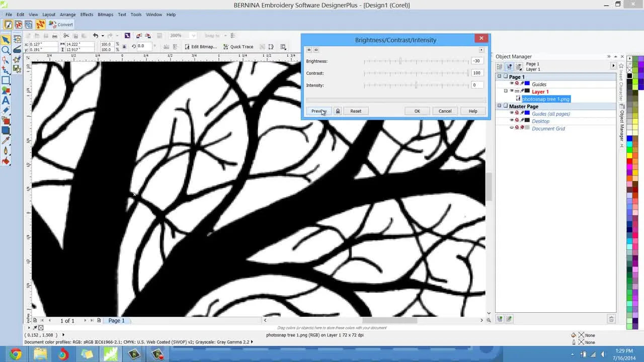Click the Preview button in the dialog
Viewport: 644px width, 362px height.
click(319, 111)
